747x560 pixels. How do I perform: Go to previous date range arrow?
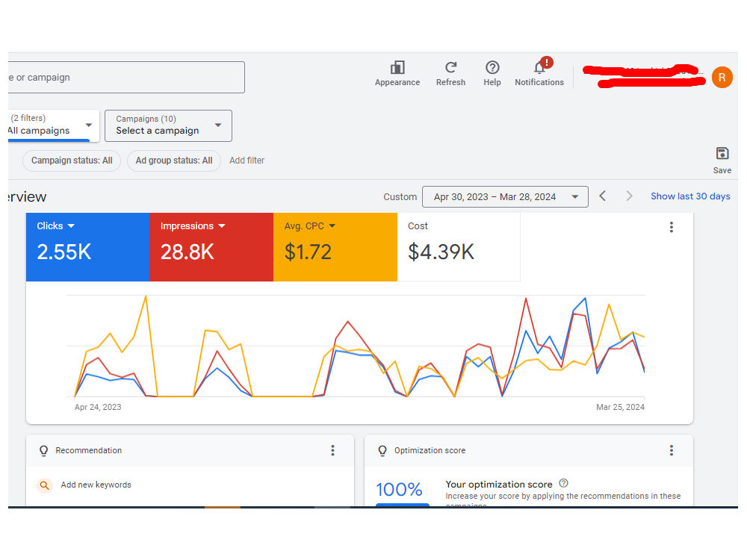(603, 196)
